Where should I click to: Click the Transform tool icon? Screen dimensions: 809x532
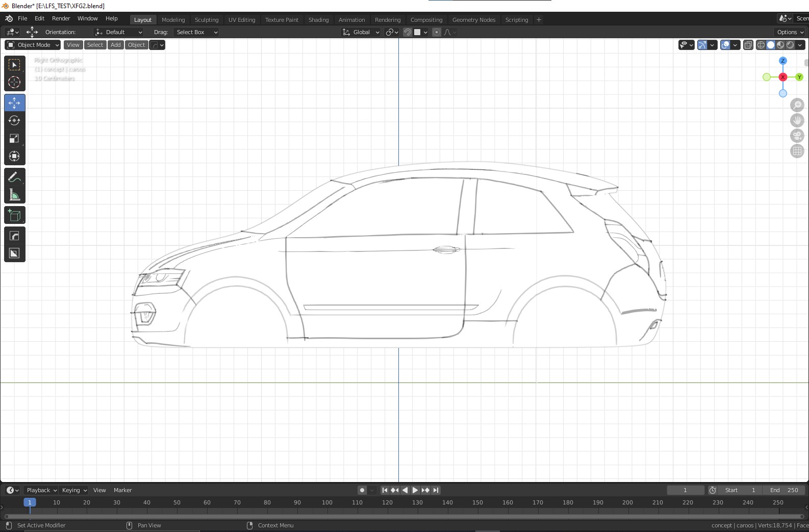pyautogui.click(x=14, y=156)
